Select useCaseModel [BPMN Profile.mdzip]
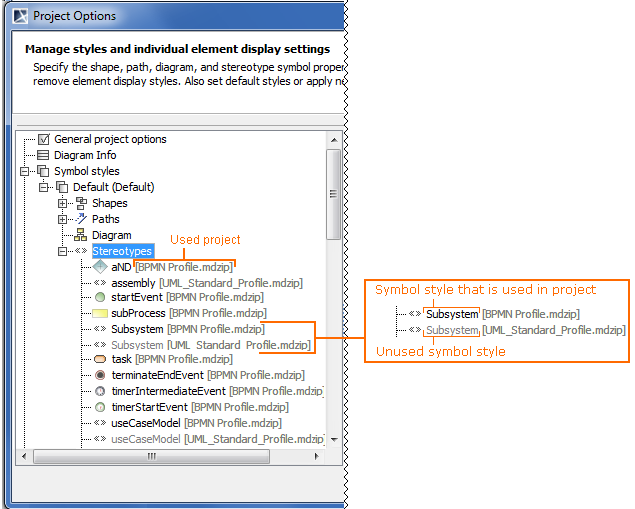This screenshot has width=635, height=509. pos(196,423)
